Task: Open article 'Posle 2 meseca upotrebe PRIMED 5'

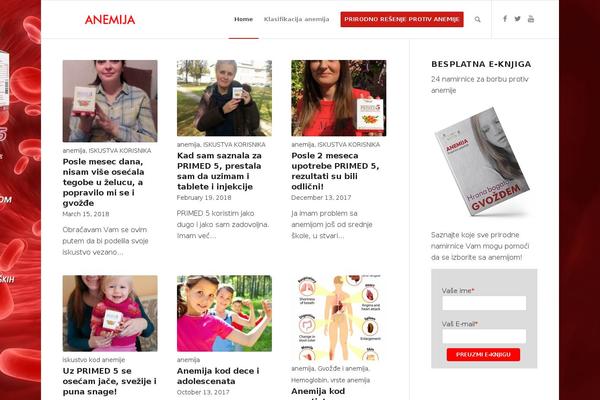Action: tap(335, 171)
